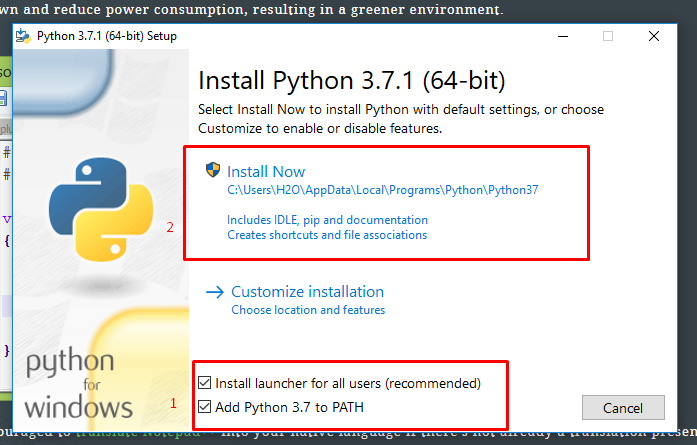Click the 'Install Python 3.7.1 (64-bit)' heading
This screenshot has width=697, height=445.
(x=352, y=81)
